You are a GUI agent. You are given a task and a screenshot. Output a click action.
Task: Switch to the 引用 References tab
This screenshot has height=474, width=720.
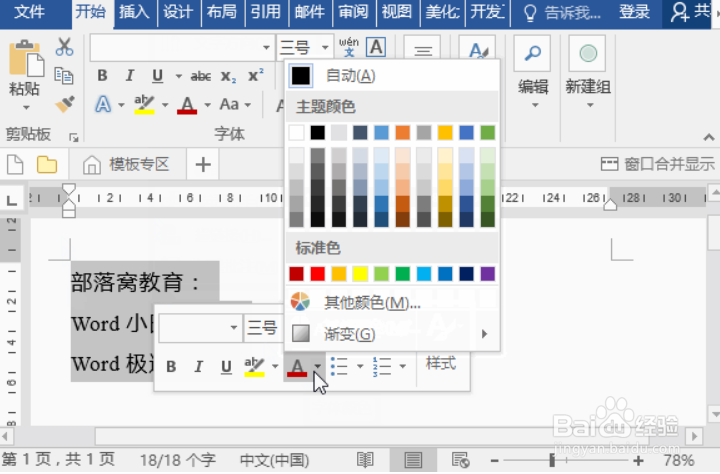coord(265,12)
